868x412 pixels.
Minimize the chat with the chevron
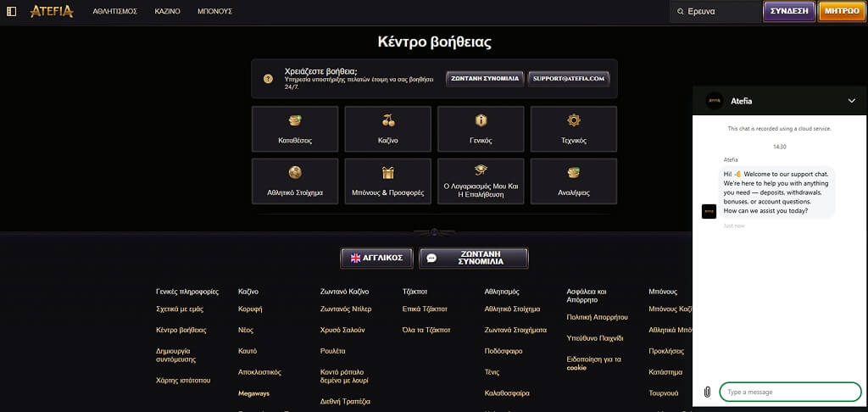851,101
